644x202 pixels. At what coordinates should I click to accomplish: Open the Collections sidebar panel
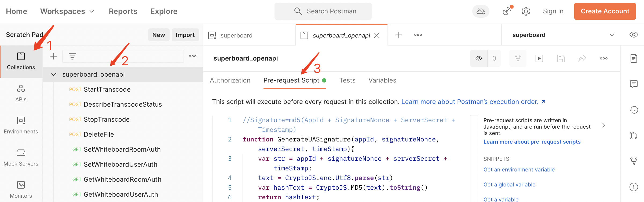point(21,61)
